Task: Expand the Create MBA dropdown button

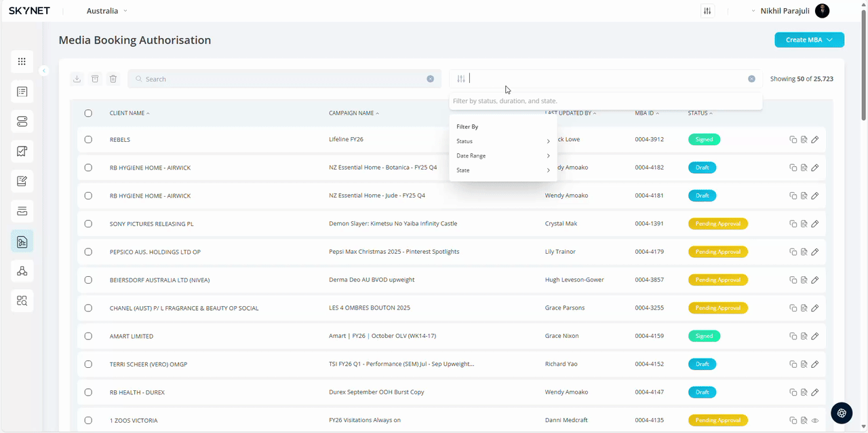Action: coord(809,40)
